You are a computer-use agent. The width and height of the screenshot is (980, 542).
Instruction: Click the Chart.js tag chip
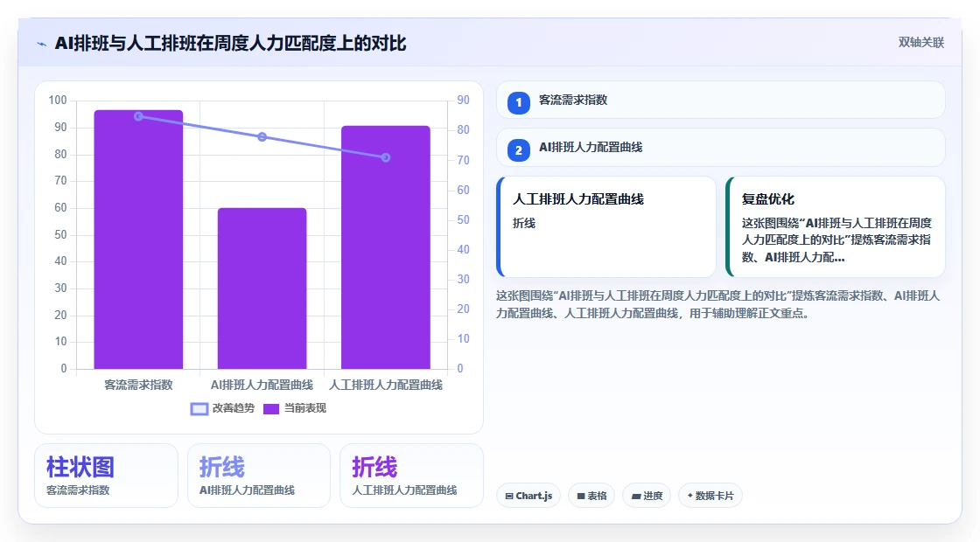tap(528, 496)
